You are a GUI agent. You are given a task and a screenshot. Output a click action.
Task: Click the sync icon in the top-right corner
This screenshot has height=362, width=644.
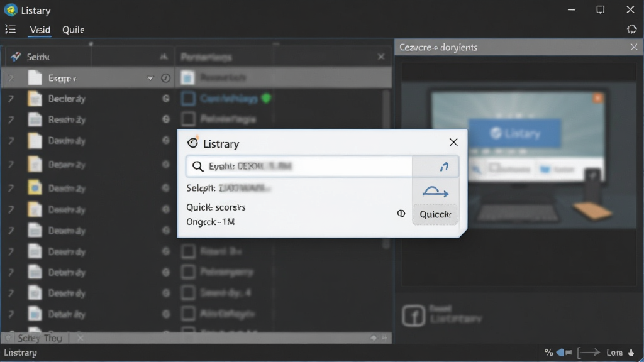(x=631, y=29)
